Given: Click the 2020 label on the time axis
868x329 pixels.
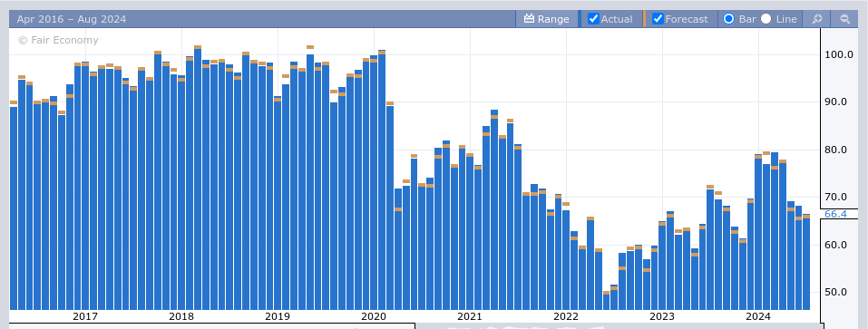Looking at the screenshot, I should pos(374,316).
